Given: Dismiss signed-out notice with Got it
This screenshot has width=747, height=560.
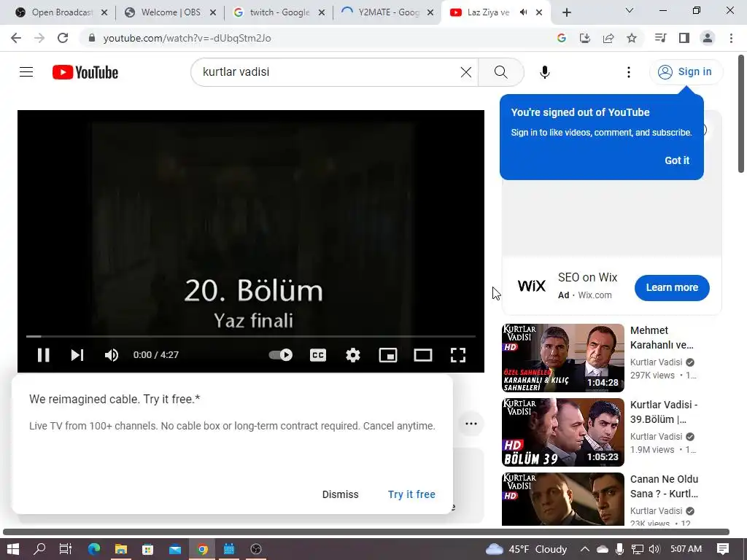Looking at the screenshot, I should pyautogui.click(x=676, y=160).
